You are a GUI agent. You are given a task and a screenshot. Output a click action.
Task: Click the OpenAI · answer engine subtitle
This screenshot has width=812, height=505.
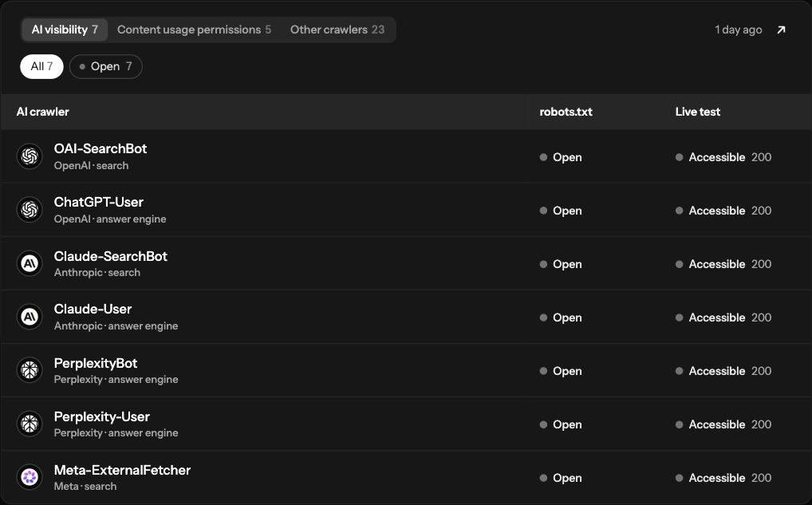point(110,219)
